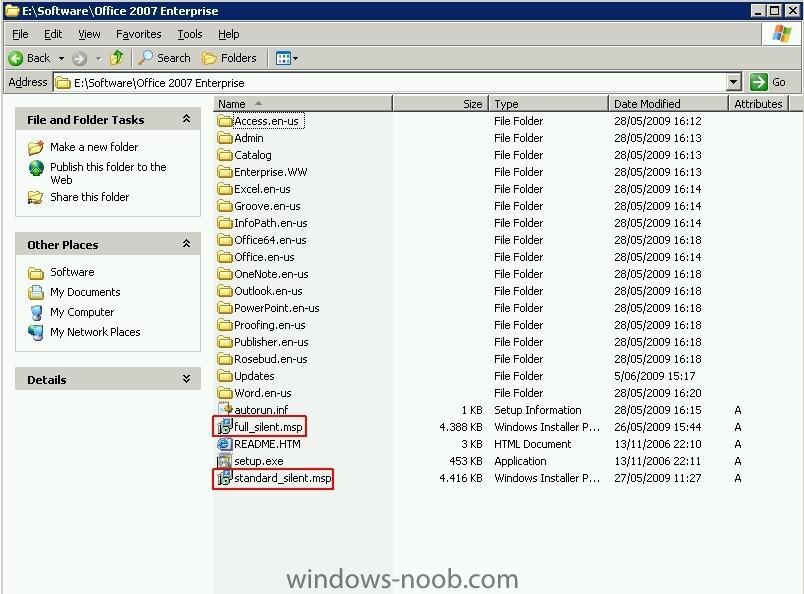804x594 pixels.
Task: Select the Publisher.en-us folder name
Action: coord(271,342)
